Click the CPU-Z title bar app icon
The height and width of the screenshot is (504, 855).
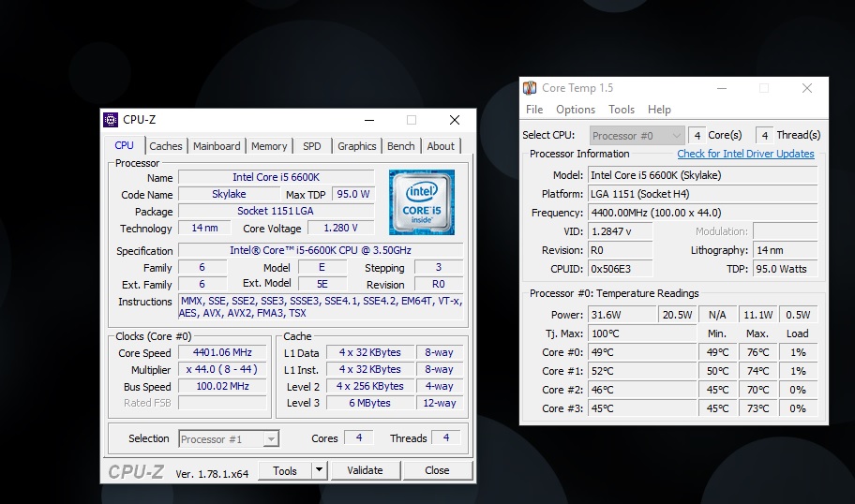coord(111,119)
